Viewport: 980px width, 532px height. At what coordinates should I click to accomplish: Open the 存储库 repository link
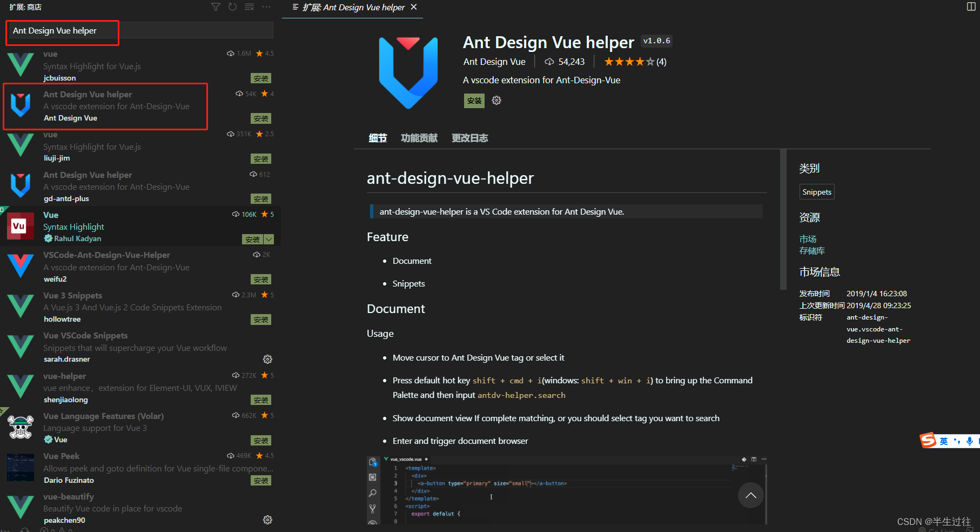pos(812,250)
